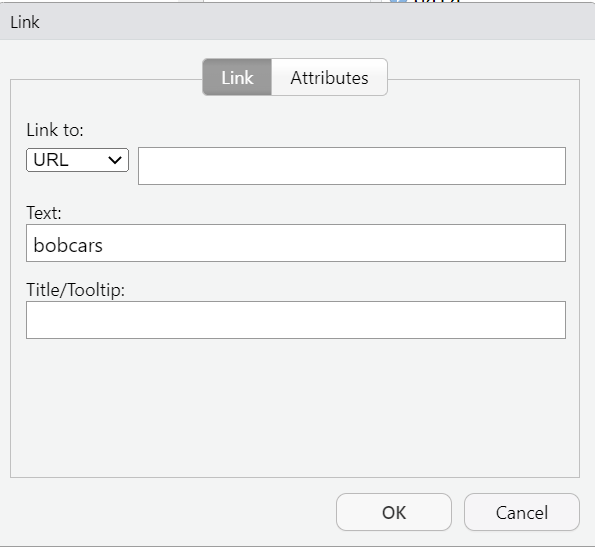This screenshot has height=547, width=595.
Task: Focus the empty URL address field
Action: click(x=352, y=166)
